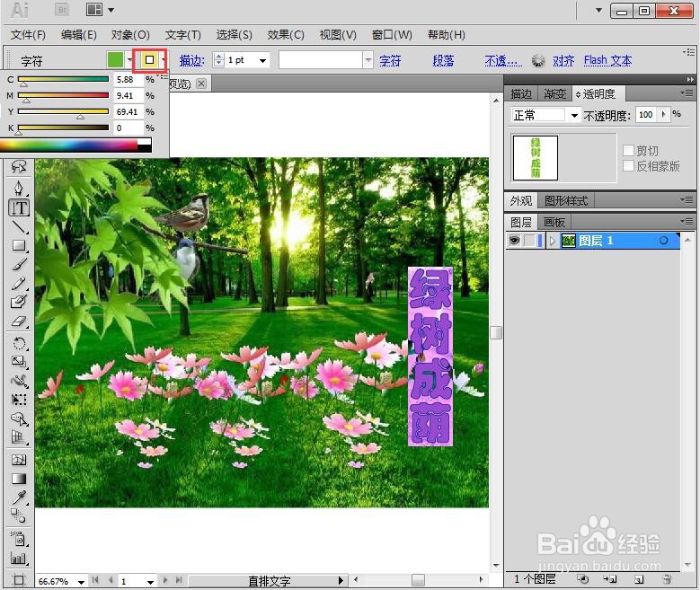Image resolution: width=700 pixels, height=590 pixels.
Task: Select the Paintbrush tool
Action: click(x=19, y=265)
